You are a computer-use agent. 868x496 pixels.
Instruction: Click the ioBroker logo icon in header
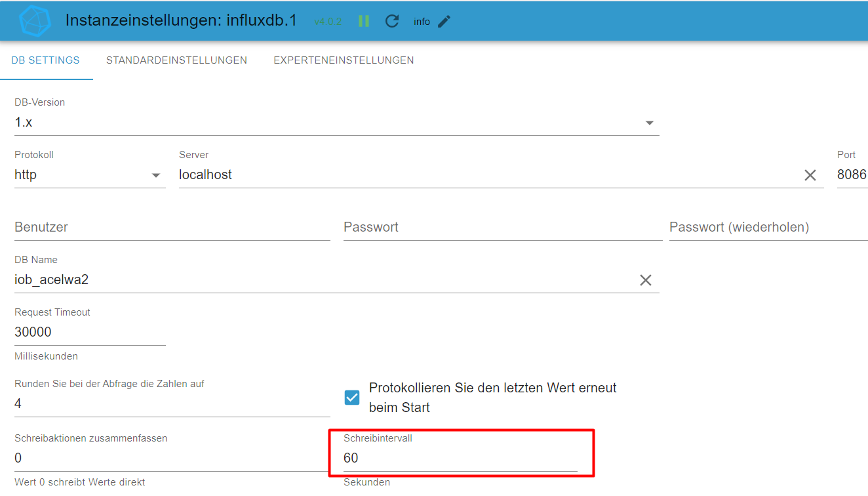pos(35,21)
